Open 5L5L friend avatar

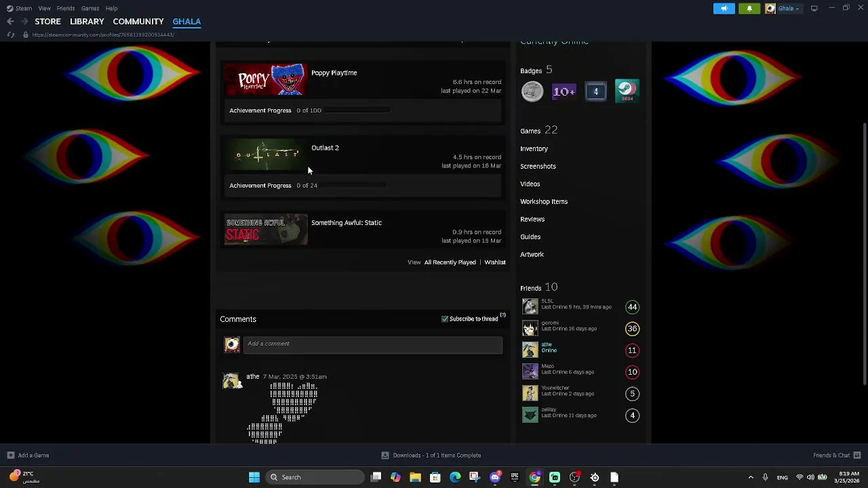[x=530, y=306]
